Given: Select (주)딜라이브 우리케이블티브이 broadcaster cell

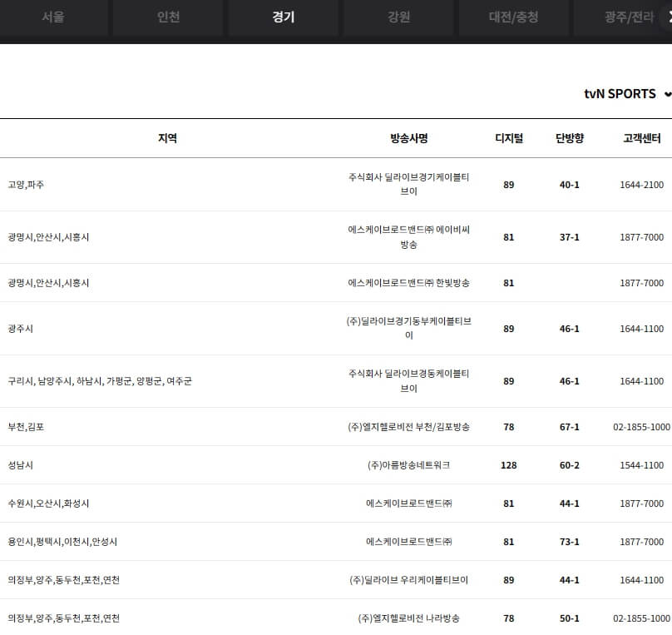Looking at the screenshot, I should 409,580.
